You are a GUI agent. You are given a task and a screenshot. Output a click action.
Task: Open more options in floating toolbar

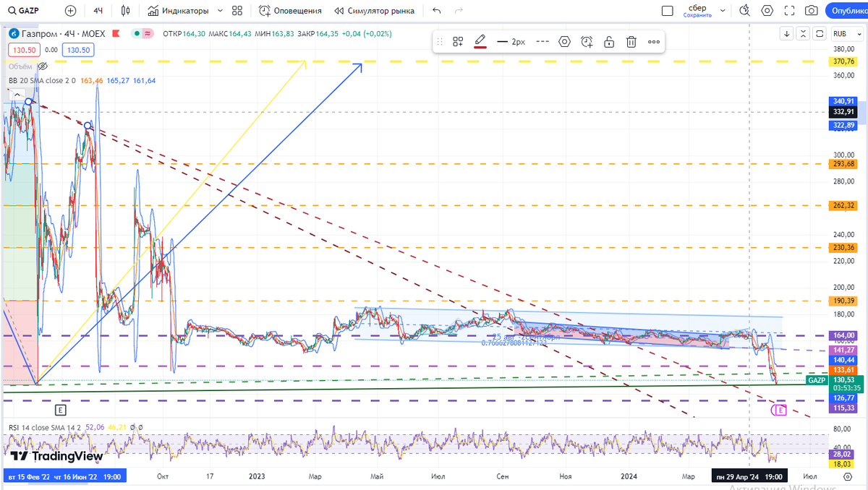coord(654,41)
